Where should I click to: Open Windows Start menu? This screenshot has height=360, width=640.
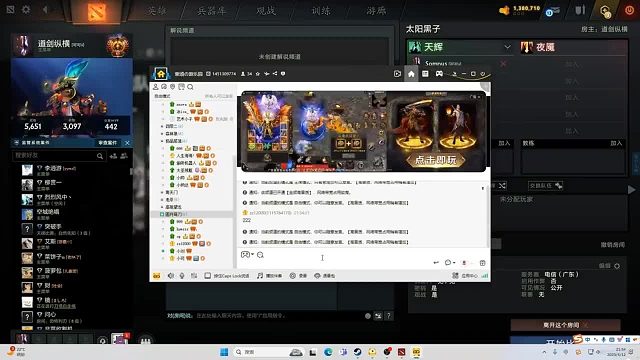(224, 352)
